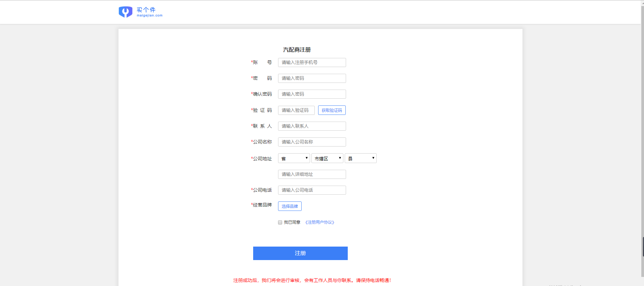Select the 确认密码 confirm password field
The height and width of the screenshot is (286, 644).
(312, 94)
